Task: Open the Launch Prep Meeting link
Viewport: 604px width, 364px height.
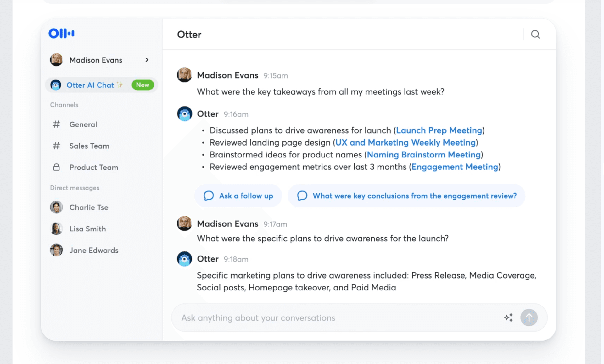Action: (x=439, y=130)
